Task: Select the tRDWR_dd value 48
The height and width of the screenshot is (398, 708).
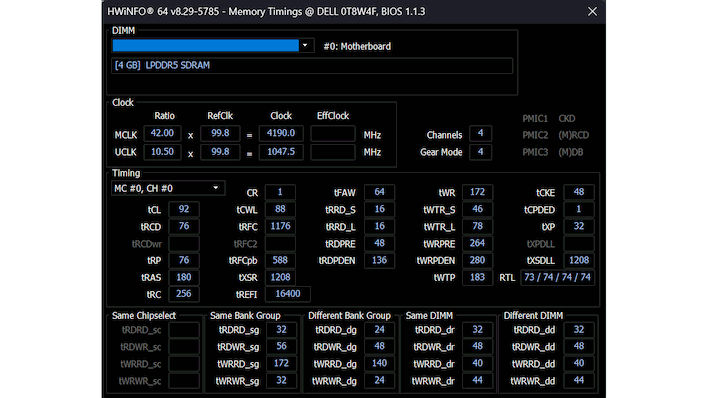Action: point(579,346)
